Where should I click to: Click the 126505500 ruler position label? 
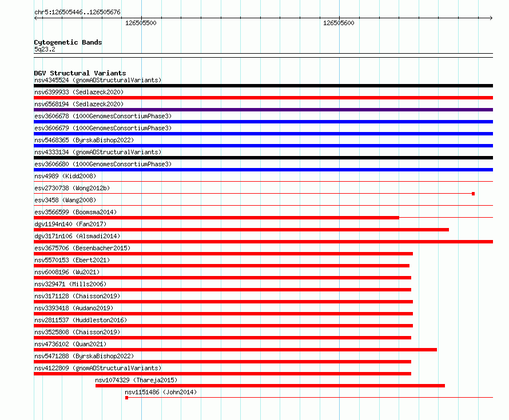coord(141,23)
